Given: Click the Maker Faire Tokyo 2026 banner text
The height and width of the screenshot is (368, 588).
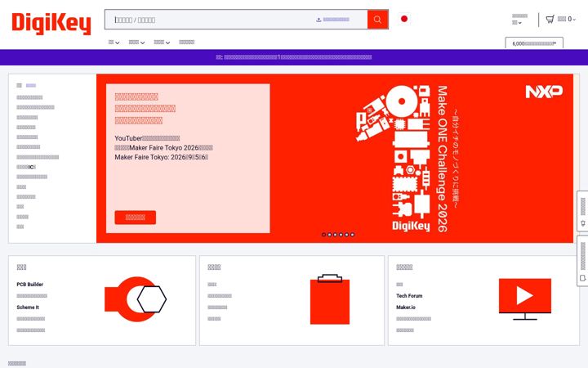Looking at the screenshot, I should [x=164, y=147].
